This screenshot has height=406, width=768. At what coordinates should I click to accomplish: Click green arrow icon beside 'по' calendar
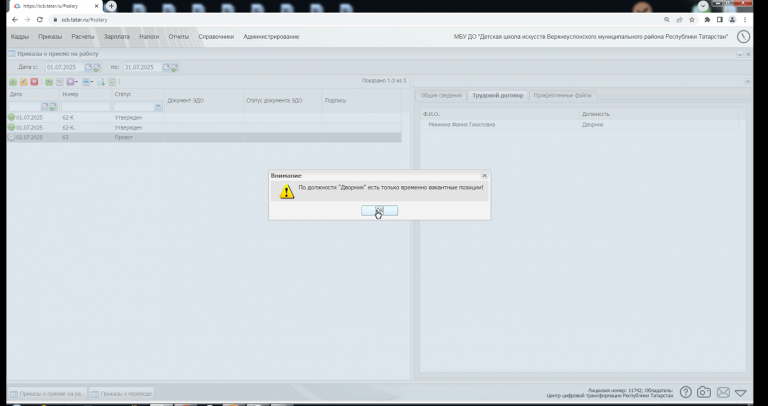tap(174, 68)
